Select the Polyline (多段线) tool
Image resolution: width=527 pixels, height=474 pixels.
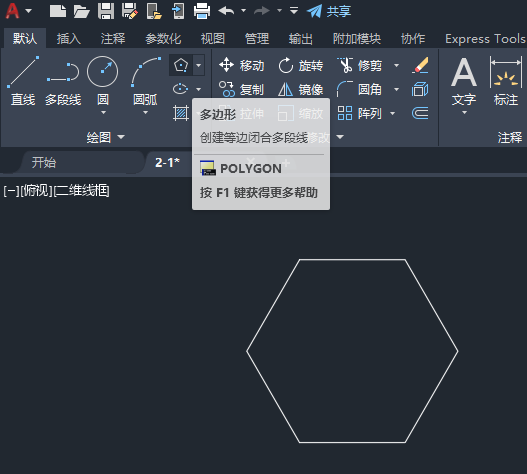tap(63, 81)
